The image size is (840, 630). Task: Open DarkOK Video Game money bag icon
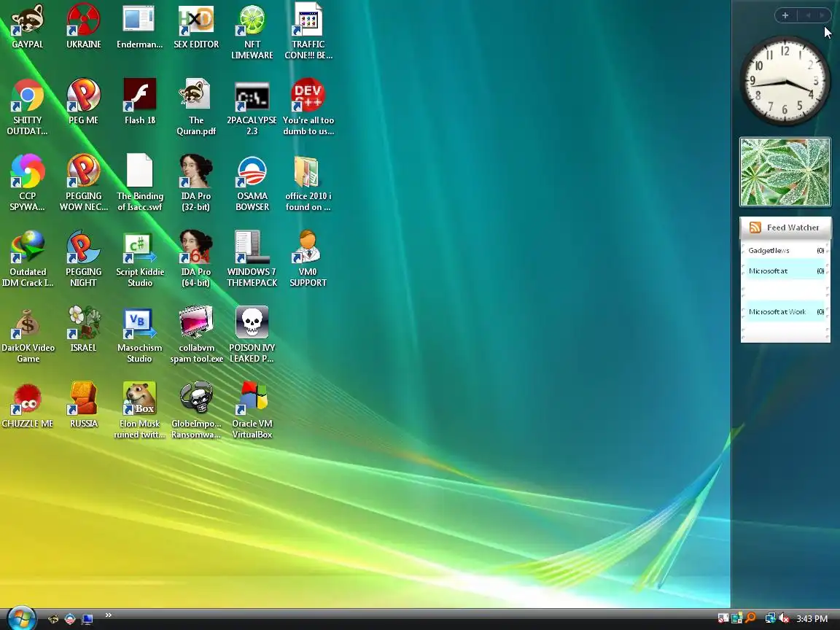point(27,335)
